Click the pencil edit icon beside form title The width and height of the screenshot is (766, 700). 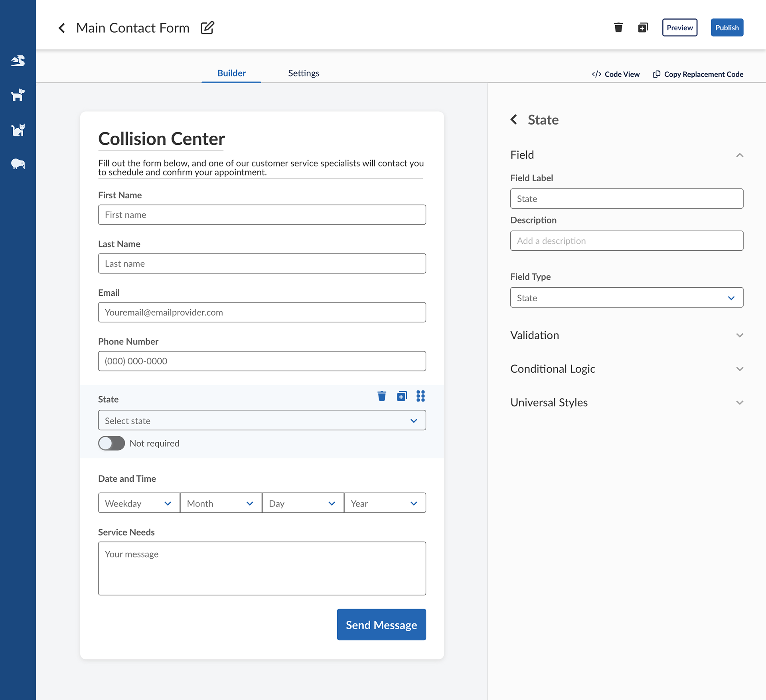[207, 28]
